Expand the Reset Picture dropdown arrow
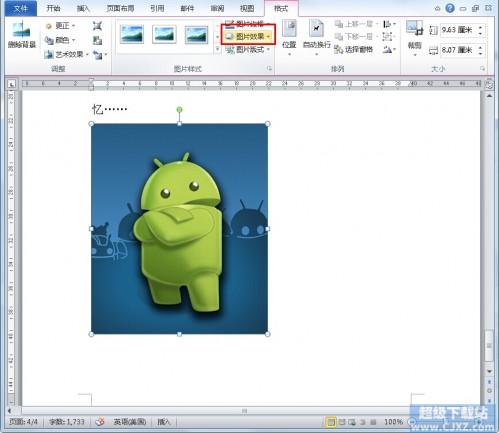The width and height of the screenshot is (499, 433). pyautogui.click(x=106, y=54)
